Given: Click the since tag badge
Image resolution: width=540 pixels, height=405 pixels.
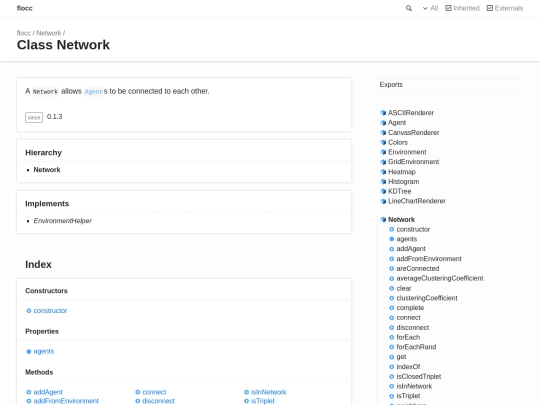Looking at the screenshot, I should [34, 117].
